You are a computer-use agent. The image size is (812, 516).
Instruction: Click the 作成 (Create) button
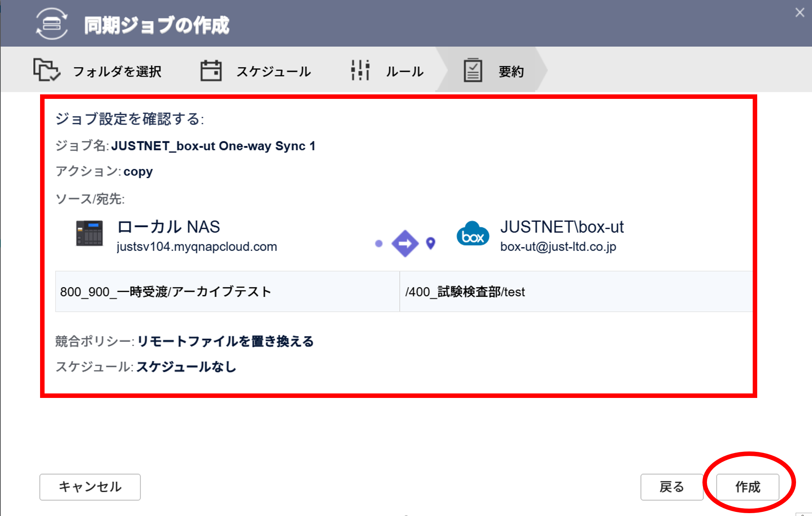[x=748, y=487]
